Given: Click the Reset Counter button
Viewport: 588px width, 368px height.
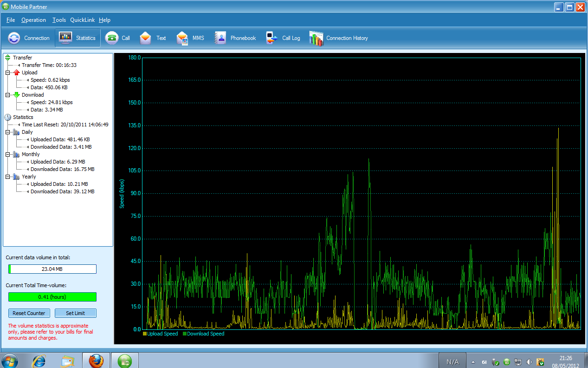Looking at the screenshot, I should click(29, 313).
